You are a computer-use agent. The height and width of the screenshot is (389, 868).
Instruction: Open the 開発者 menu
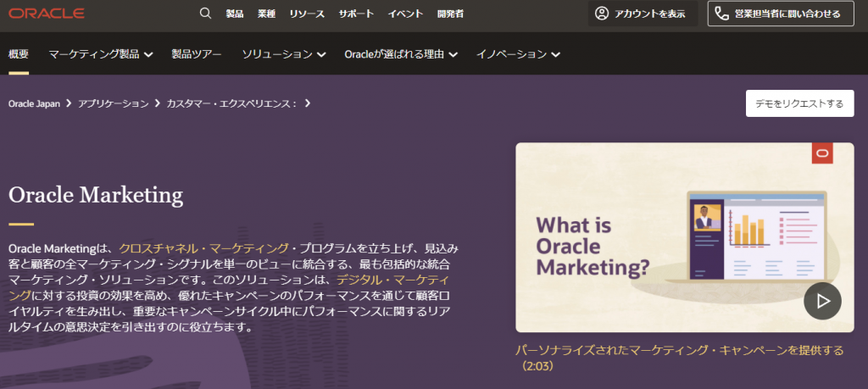click(450, 14)
